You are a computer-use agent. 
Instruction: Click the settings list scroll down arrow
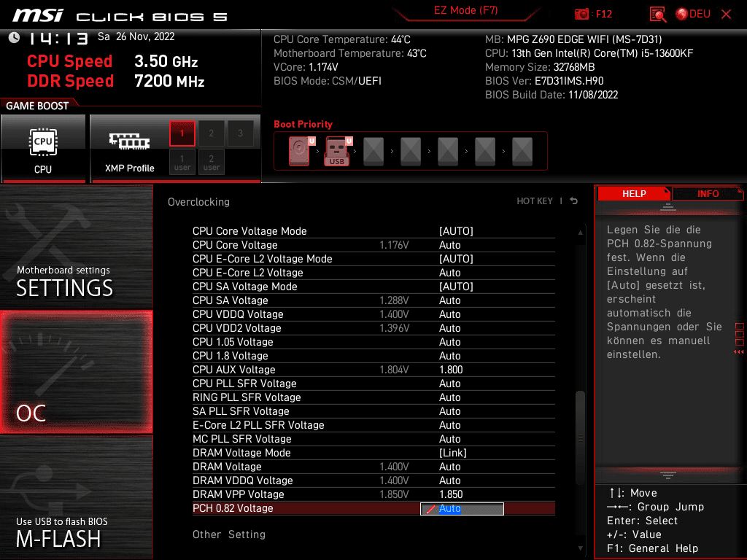point(580,548)
